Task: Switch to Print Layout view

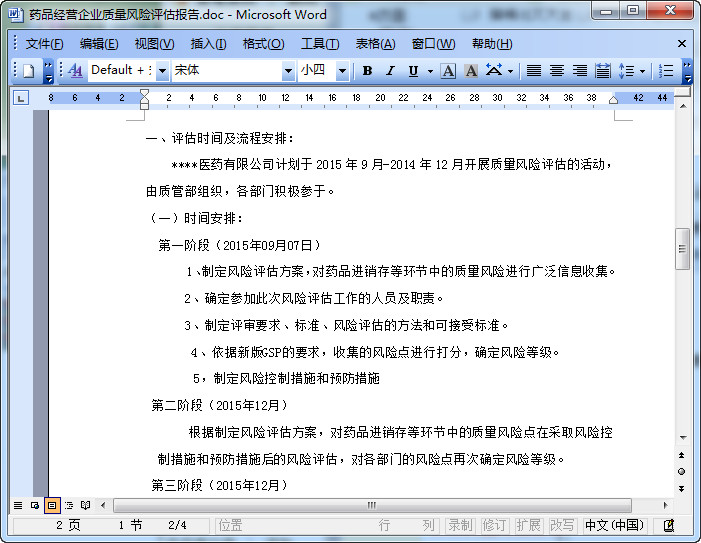Action: tap(52, 505)
